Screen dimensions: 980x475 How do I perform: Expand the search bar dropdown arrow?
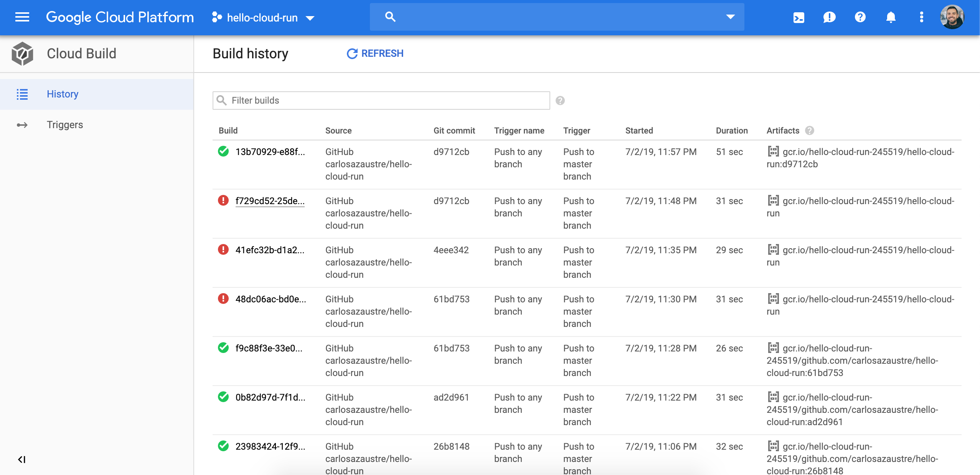pos(731,17)
